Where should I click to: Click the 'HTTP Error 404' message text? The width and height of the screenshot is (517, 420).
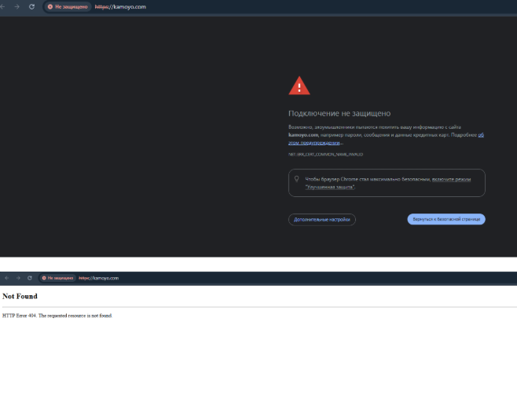click(57, 316)
